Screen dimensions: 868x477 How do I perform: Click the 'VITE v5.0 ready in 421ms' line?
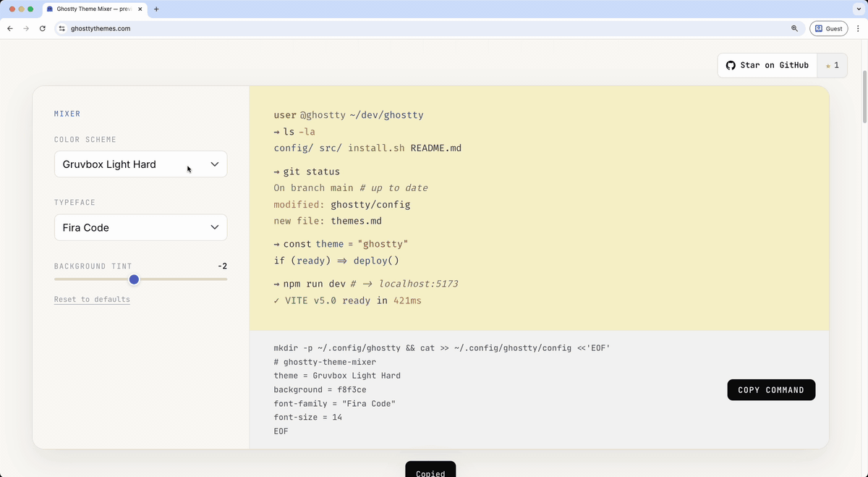coord(347,300)
